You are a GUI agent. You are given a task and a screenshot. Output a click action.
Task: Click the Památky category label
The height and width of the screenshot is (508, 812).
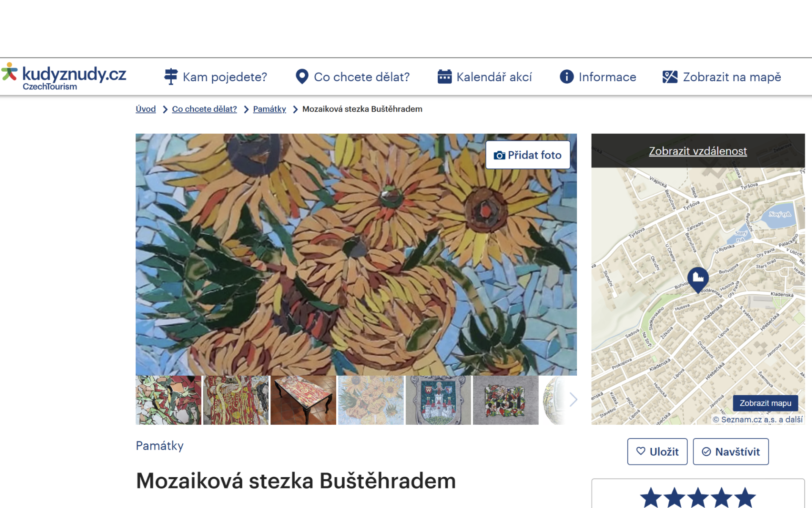(159, 446)
